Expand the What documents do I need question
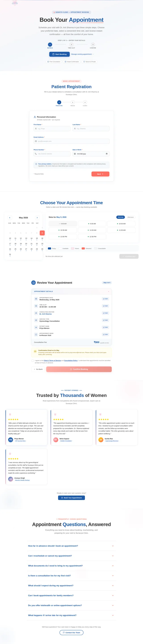This screenshot has height=644, width=143. click(71, 566)
